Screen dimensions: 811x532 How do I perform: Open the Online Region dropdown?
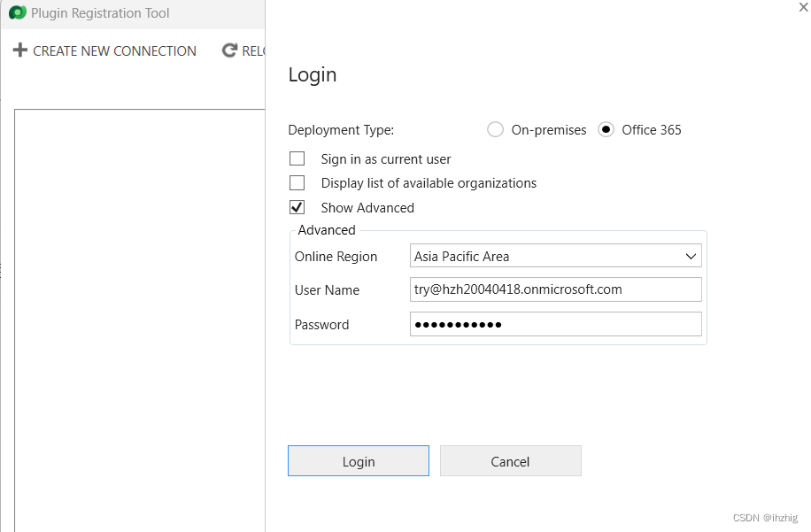[x=555, y=256]
